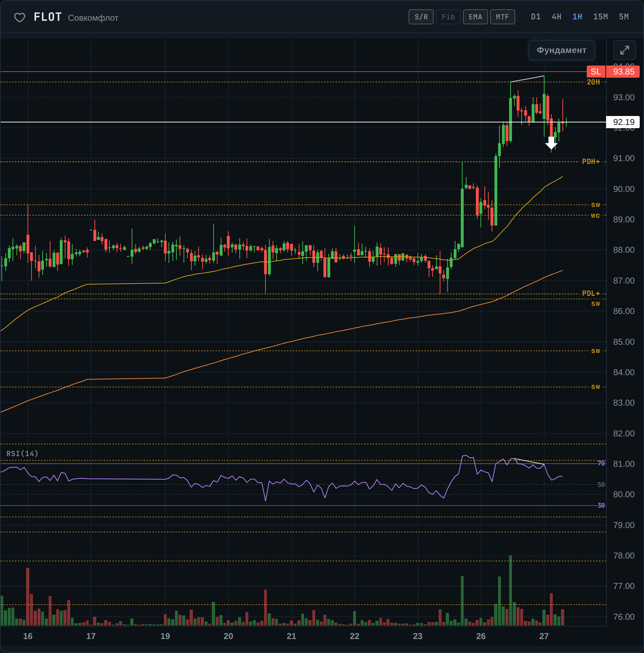Click the RSI 30 level label
The image size is (644, 653).
[601, 506]
